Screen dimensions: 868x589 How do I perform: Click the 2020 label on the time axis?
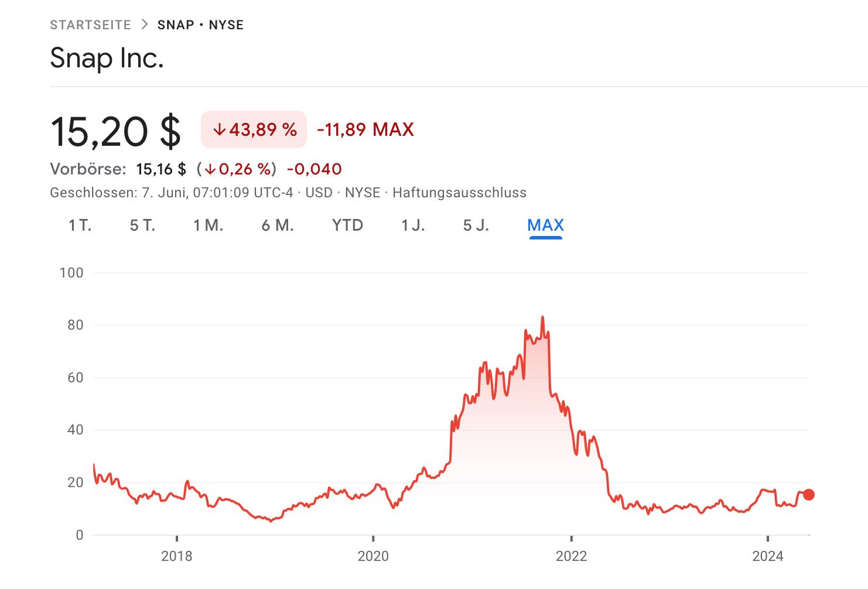(x=373, y=556)
